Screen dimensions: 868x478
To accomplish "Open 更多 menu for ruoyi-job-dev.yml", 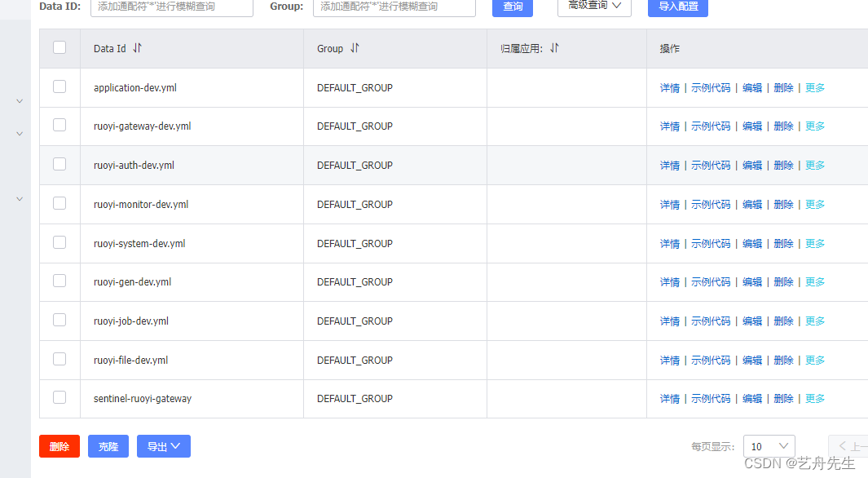I will tap(815, 321).
